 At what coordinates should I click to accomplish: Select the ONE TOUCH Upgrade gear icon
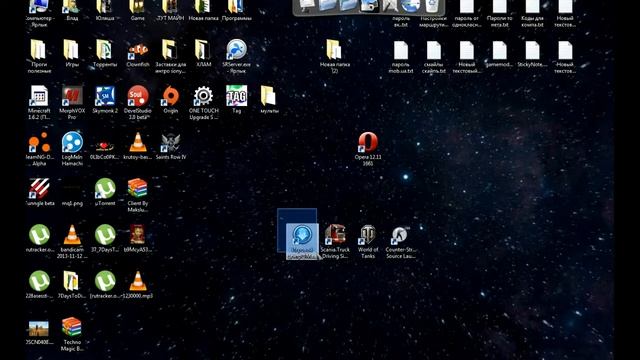[203, 96]
